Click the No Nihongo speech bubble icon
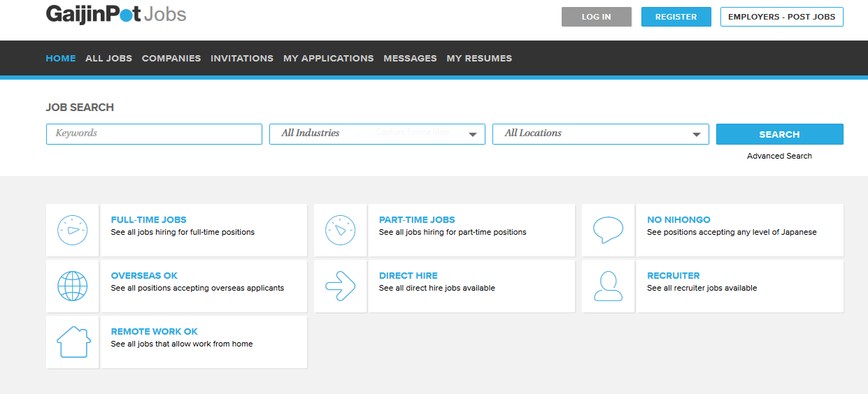The width and height of the screenshot is (868, 394). 608,231
